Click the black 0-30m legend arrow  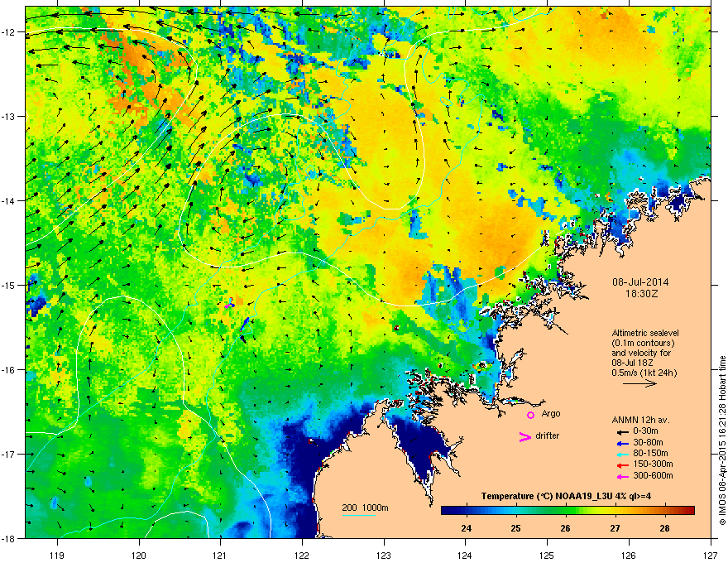coord(621,431)
